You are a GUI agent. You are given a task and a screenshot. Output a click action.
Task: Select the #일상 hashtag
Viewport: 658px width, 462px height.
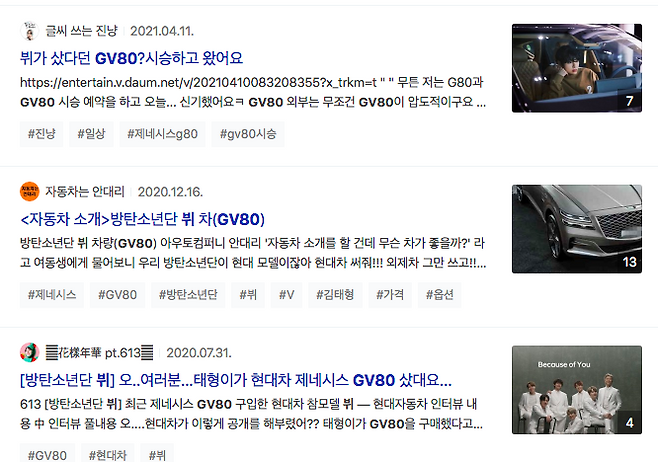[x=91, y=134]
